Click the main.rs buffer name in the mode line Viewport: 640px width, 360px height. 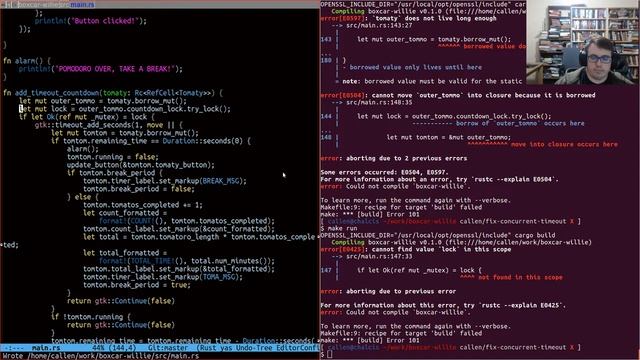point(46,348)
